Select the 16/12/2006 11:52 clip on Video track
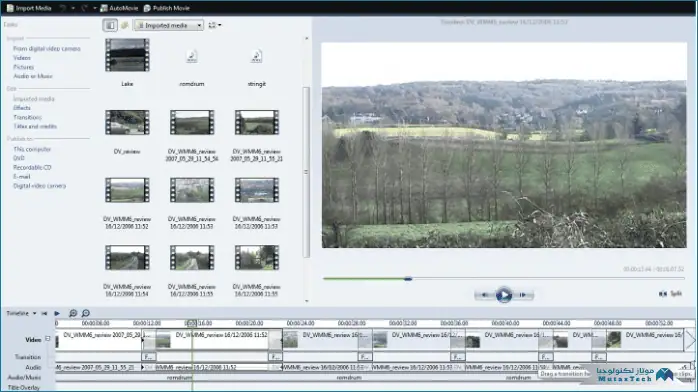 (x=212, y=340)
